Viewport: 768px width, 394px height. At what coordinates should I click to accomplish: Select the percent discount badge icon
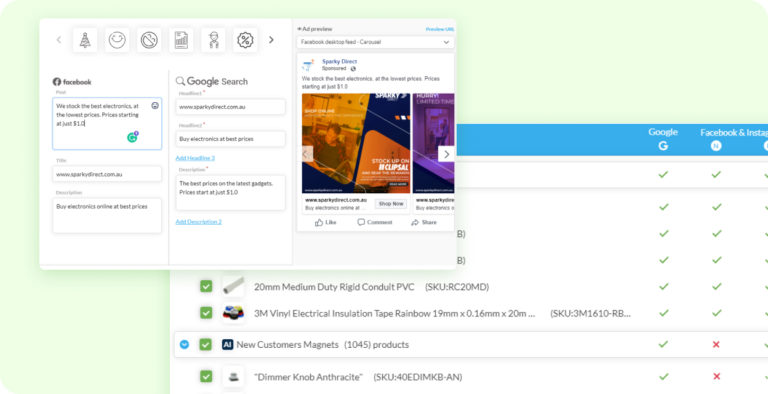[x=245, y=40]
